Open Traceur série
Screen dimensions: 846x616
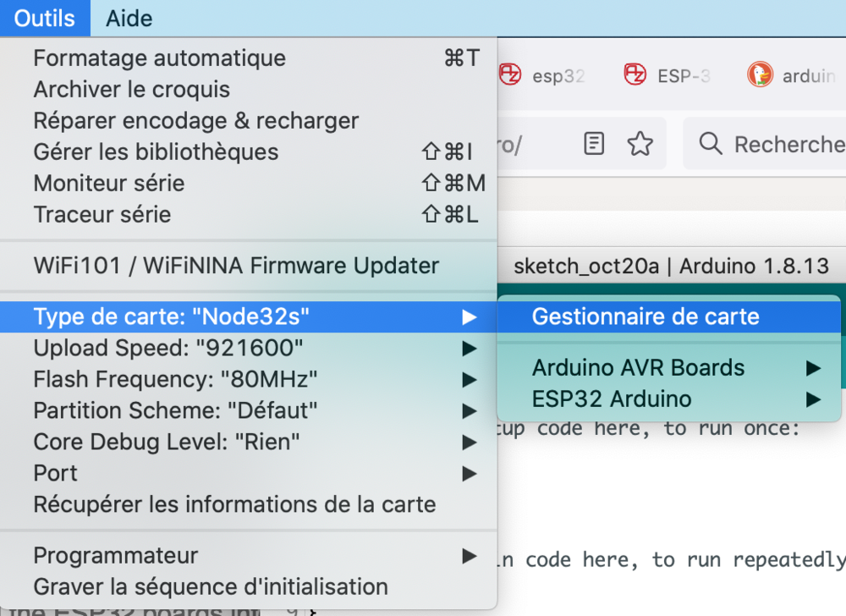tap(248, 215)
